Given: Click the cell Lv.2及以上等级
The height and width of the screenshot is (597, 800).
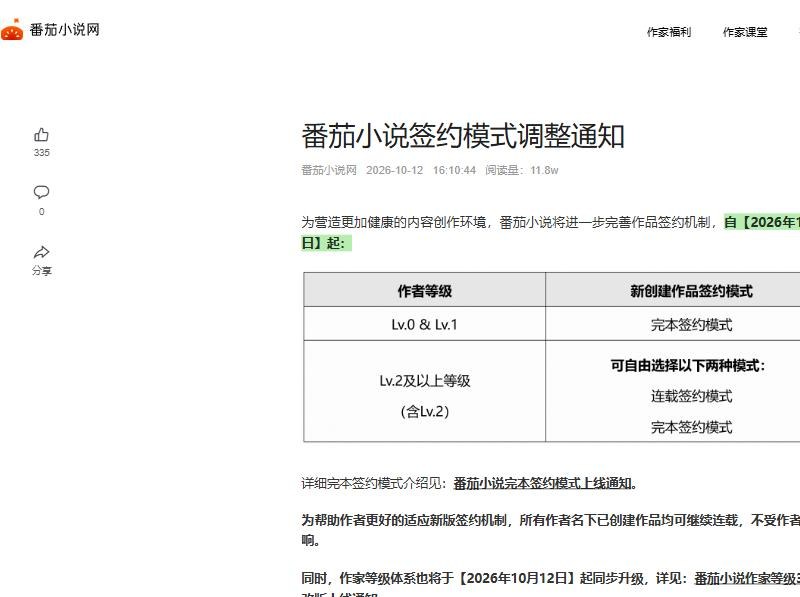Looking at the screenshot, I should click(424, 381).
